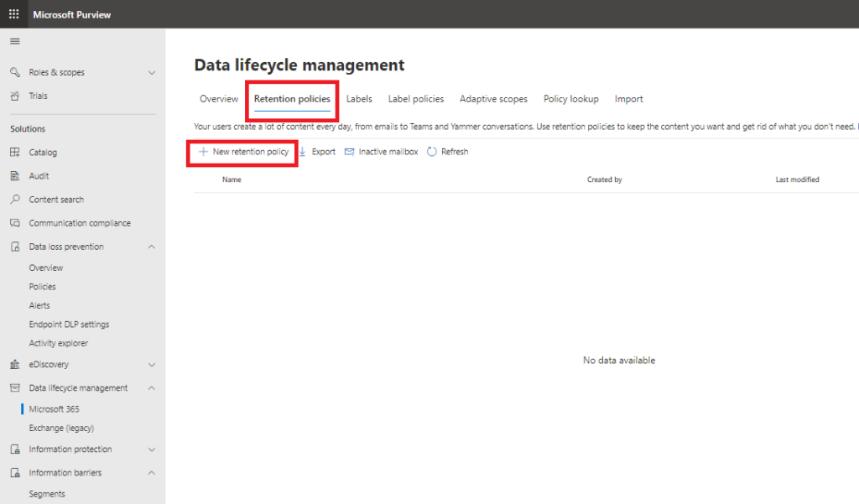
Task: Collapse the navigation with the hamburger icon
Action: coord(13,40)
